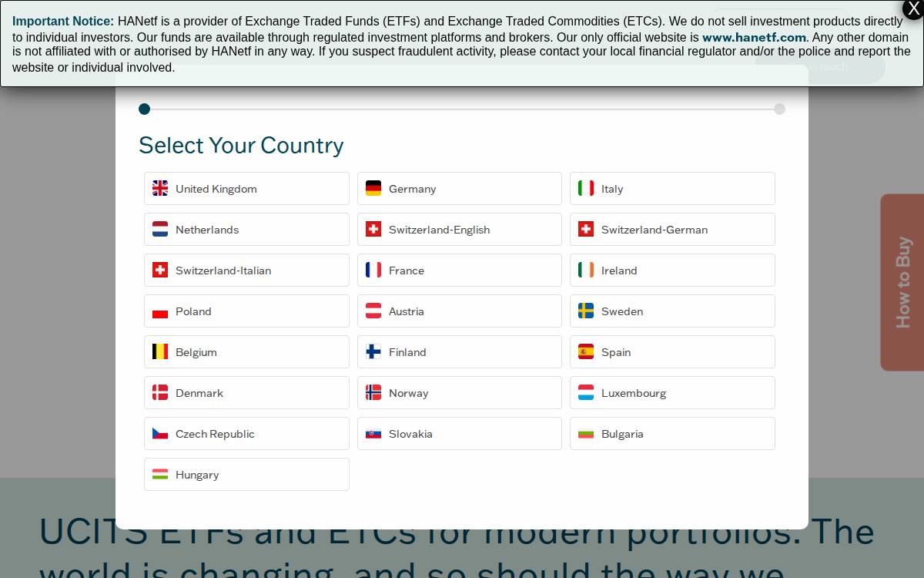Open the www.hanetf.com link

click(x=754, y=37)
